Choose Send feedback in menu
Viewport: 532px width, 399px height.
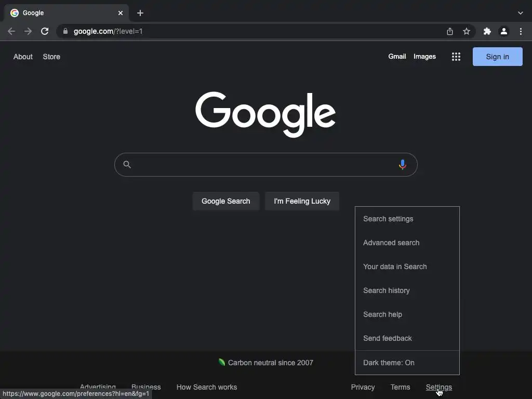click(407, 338)
